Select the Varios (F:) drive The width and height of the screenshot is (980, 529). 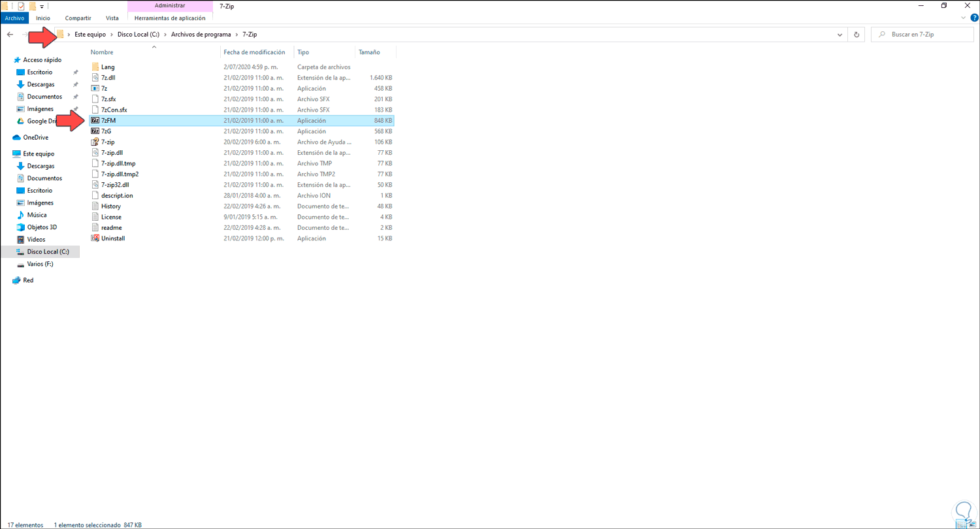[x=40, y=264]
